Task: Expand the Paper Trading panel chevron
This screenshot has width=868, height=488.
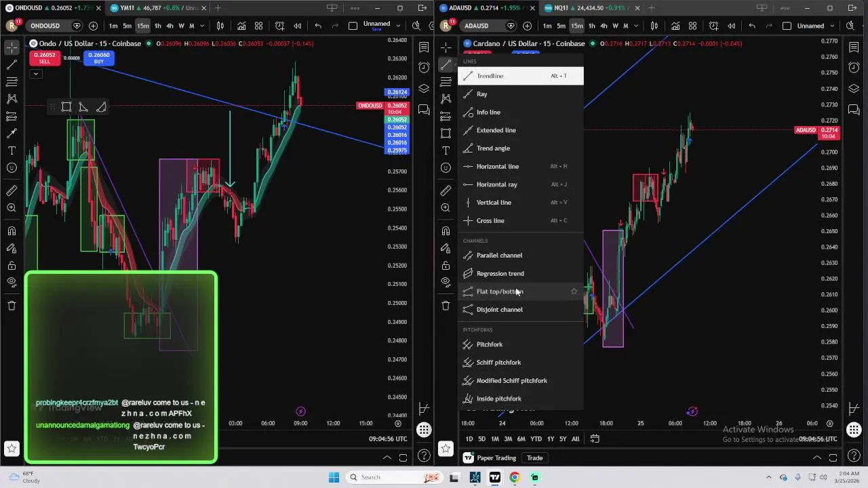Action: 817,458
